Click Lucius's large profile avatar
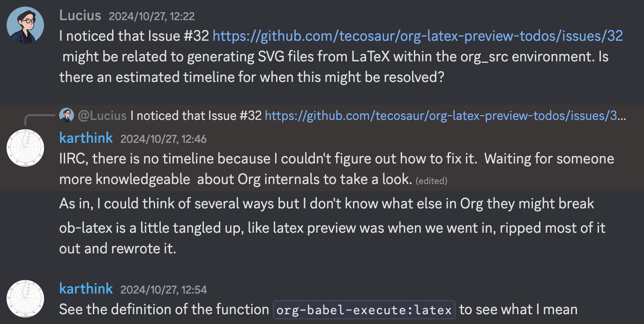644x324 pixels. coord(25,25)
